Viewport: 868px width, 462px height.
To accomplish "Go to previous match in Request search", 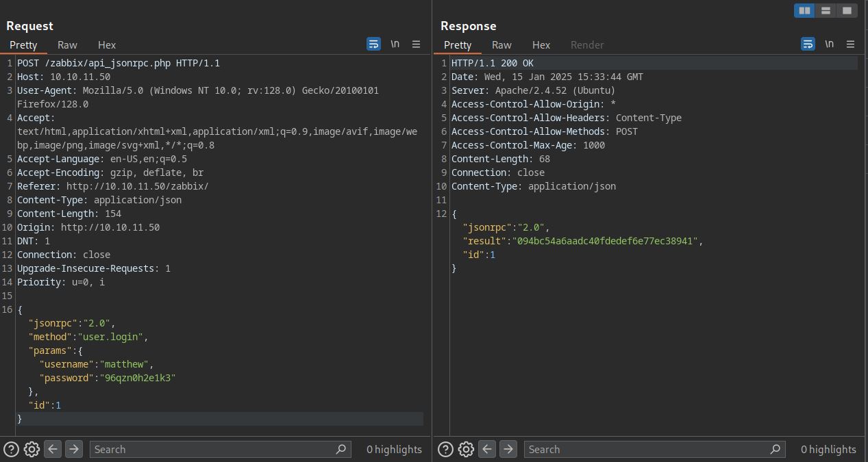I will click(53, 449).
